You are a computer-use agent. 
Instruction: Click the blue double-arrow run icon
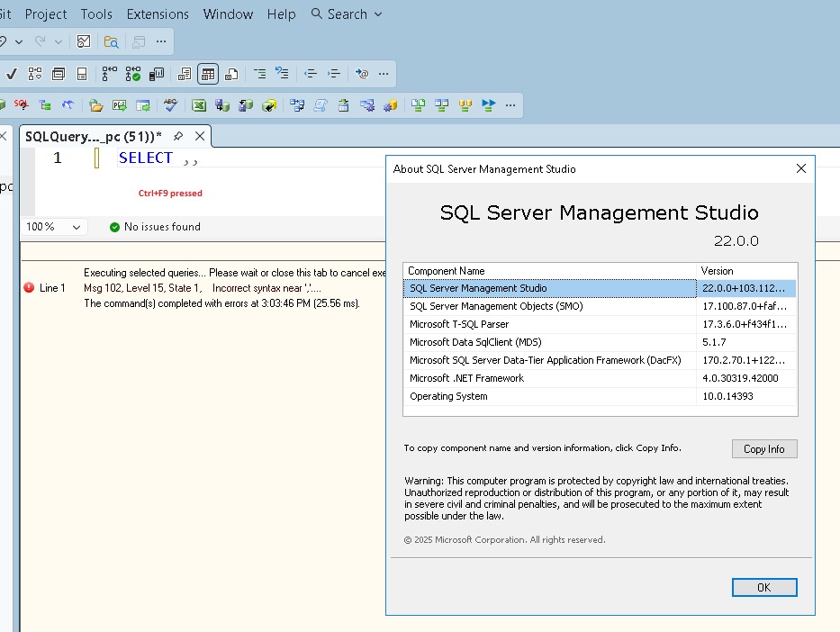(x=489, y=105)
